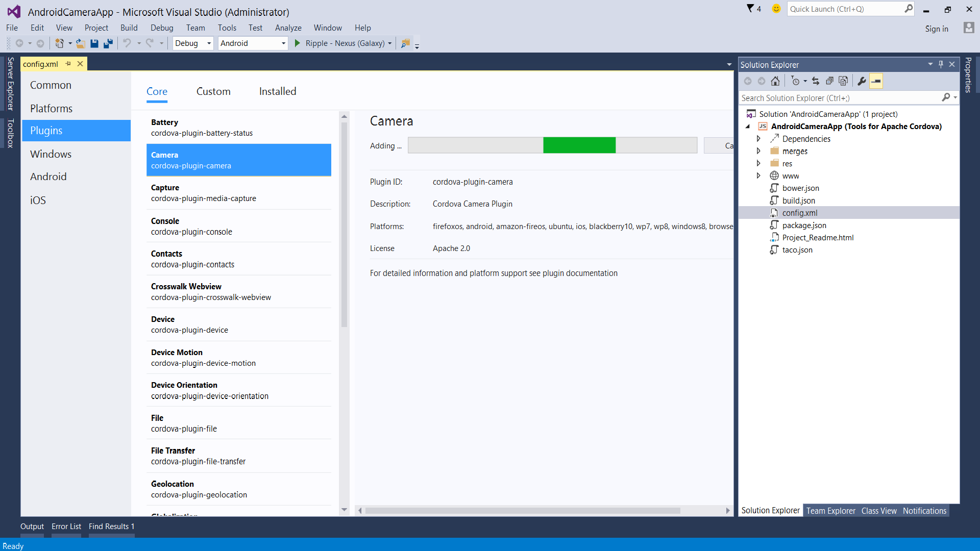Select the Geolocation plugin
This screenshot has width=980, height=551.
(x=239, y=489)
